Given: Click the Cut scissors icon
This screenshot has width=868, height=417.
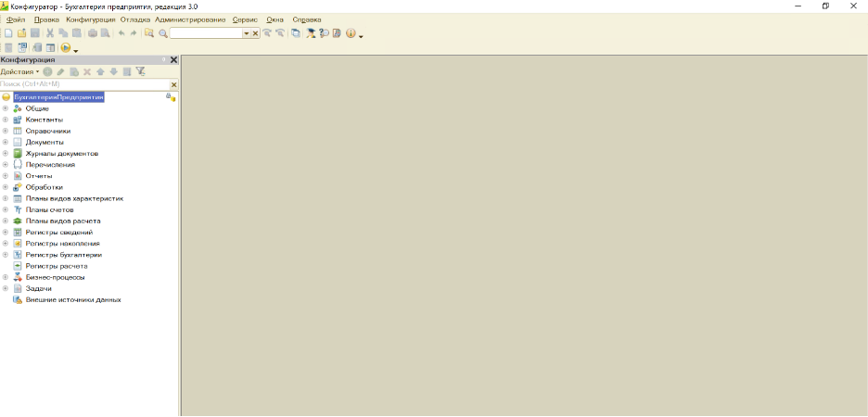Looking at the screenshot, I should pyautogui.click(x=50, y=33).
